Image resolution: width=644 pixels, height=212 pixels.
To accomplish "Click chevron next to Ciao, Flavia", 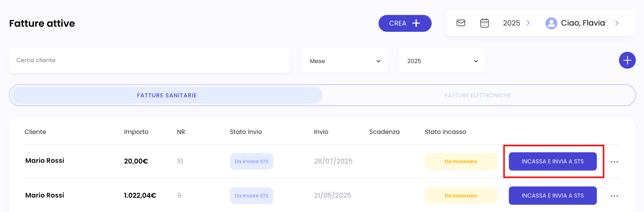I will click(x=616, y=23).
